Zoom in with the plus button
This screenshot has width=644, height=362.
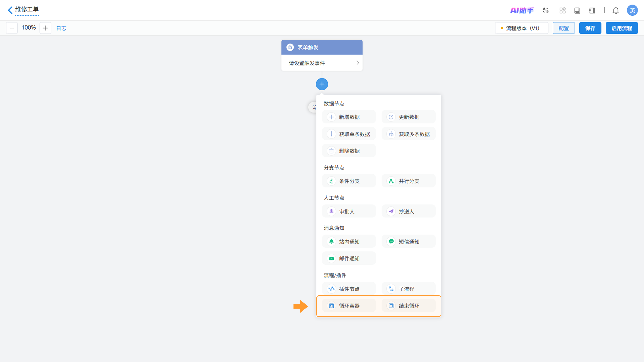(x=45, y=28)
